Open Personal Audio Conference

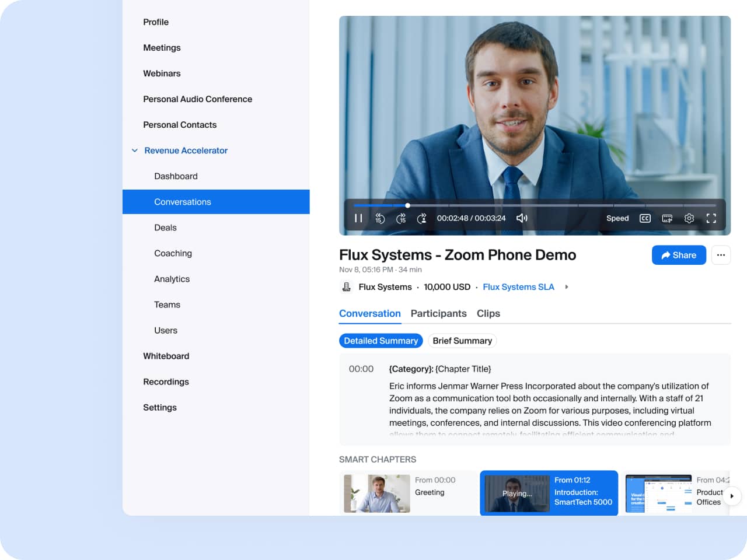[198, 99]
